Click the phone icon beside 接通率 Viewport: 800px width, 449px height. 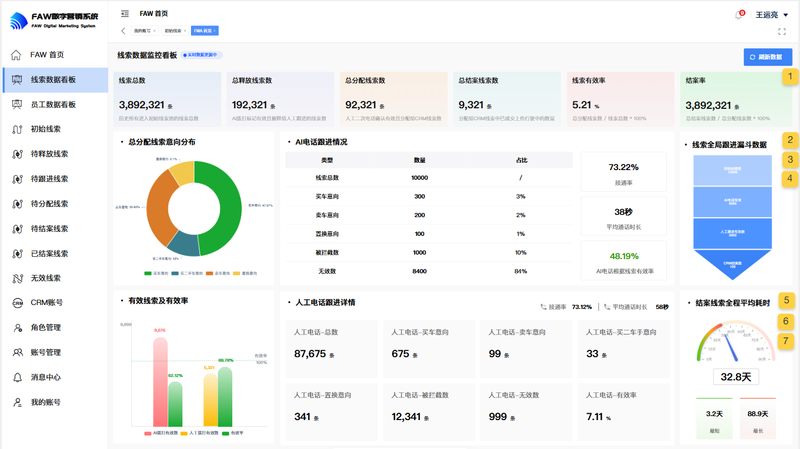pos(543,307)
